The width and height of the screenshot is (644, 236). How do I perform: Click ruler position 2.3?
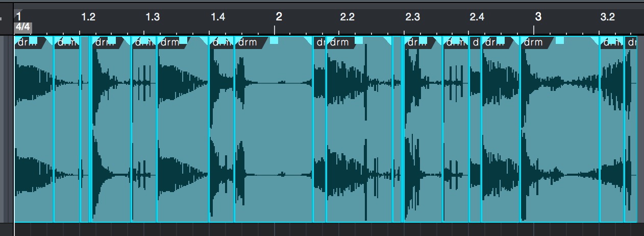pos(412,17)
